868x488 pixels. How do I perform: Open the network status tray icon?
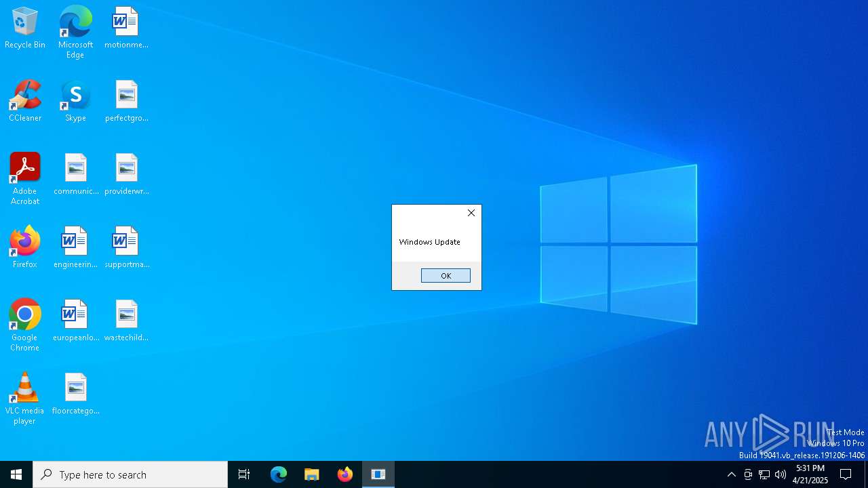tap(764, 474)
